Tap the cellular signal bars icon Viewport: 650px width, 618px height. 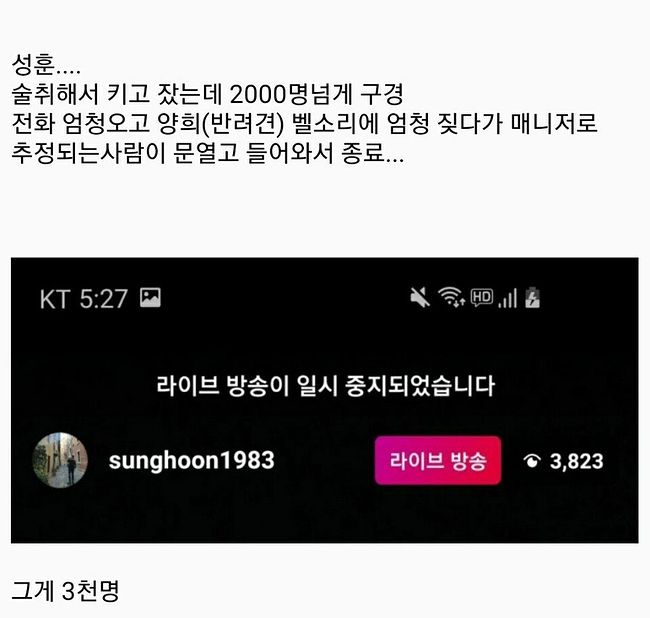click(508, 298)
